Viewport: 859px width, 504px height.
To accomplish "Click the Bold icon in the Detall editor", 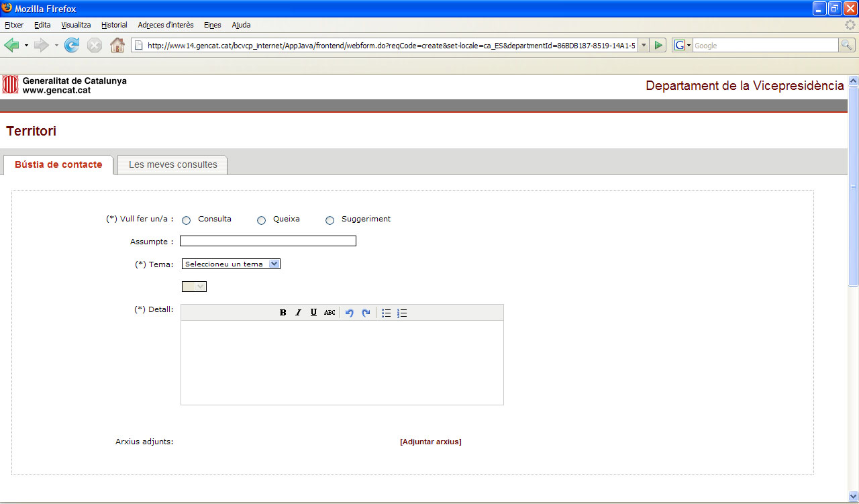I will [x=283, y=313].
